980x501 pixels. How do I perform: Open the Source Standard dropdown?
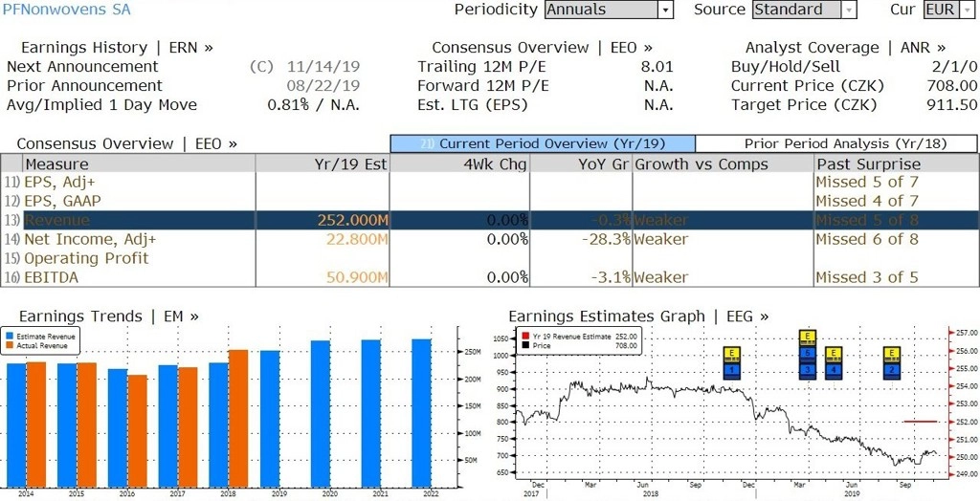click(804, 10)
